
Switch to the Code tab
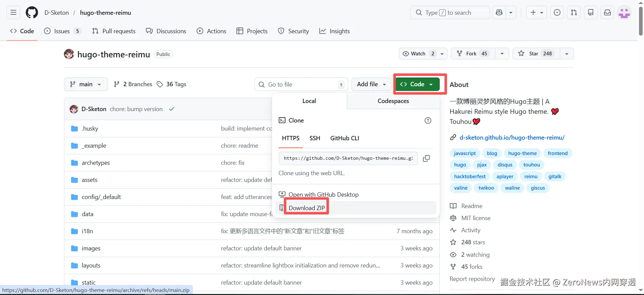(x=22, y=31)
